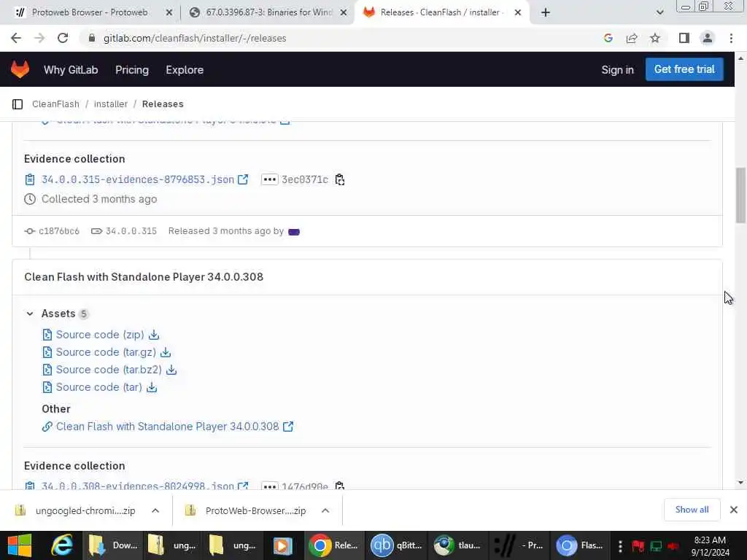Open Why GitLab menu
This screenshot has height=560, width=747.
71,69
